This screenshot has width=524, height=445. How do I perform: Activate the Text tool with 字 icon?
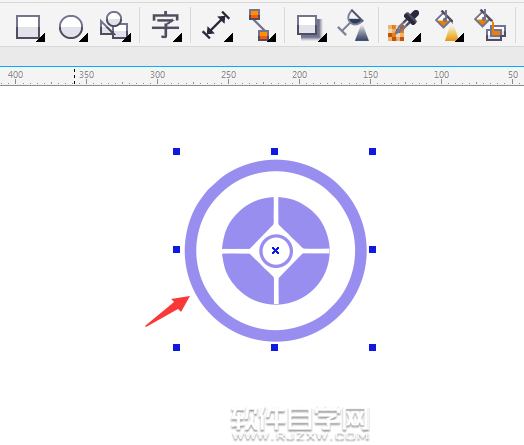tap(165, 25)
